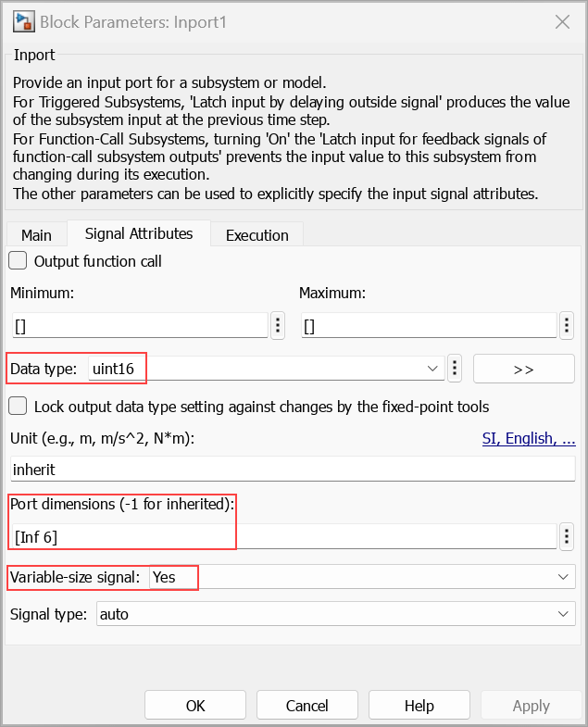588x727 pixels.
Task: Show the data type assistant >> button
Action: tap(524, 369)
